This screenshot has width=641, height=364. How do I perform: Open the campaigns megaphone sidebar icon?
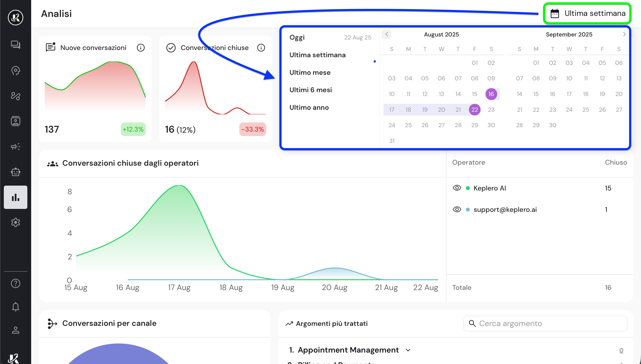coord(15,146)
